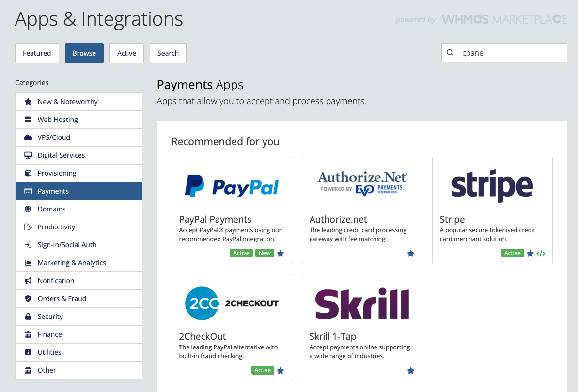This screenshot has height=392, width=578.
Task: Open the Skrill logo thumbnail
Action: point(362,303)
